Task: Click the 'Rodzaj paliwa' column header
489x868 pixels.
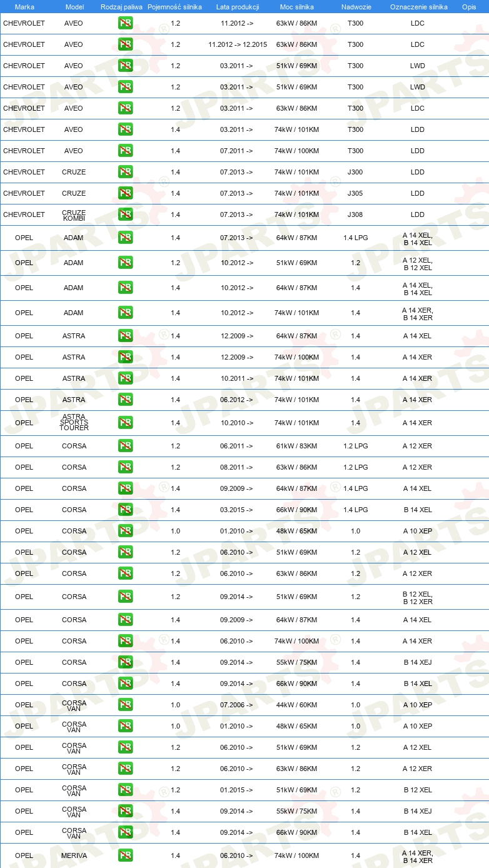Action: [x=121, y=7]
